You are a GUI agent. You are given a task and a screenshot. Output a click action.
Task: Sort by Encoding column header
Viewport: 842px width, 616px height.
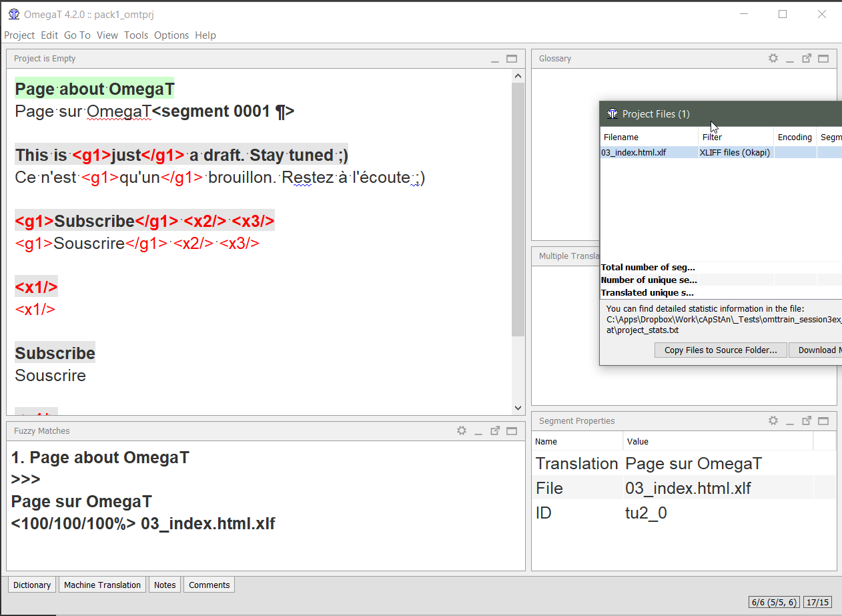(795, 137)
